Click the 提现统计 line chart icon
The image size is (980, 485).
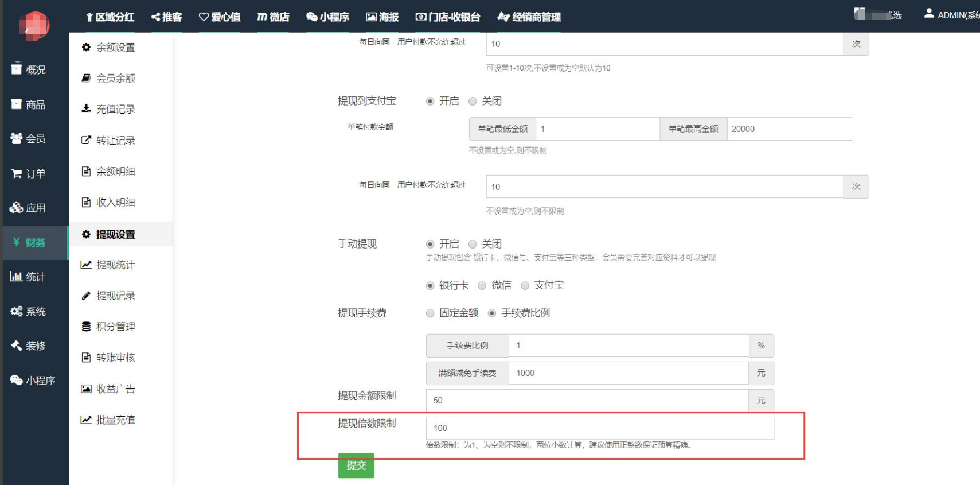(x=86, y=265)
